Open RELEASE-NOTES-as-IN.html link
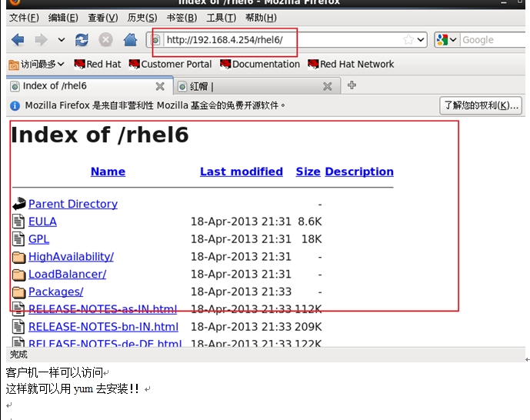The width and height of the screenshot is (530, 420). [103, 309]
